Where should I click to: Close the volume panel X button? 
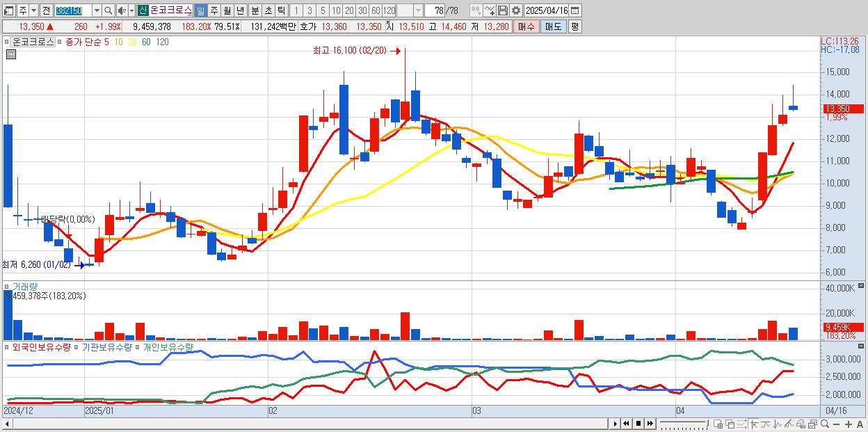point(862,285)
